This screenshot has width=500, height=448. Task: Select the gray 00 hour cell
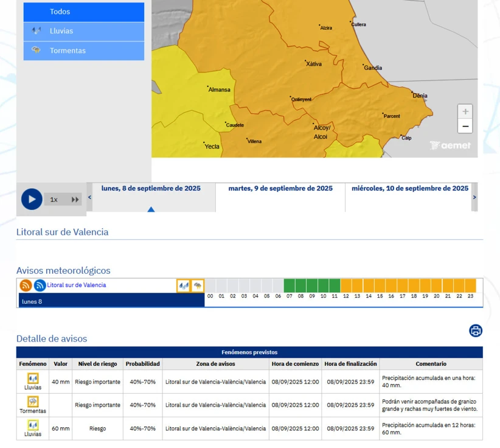tap(210, 285)
